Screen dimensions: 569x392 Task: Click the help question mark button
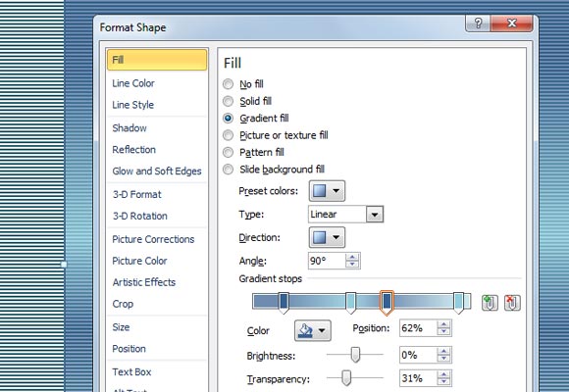pos(478,24)
